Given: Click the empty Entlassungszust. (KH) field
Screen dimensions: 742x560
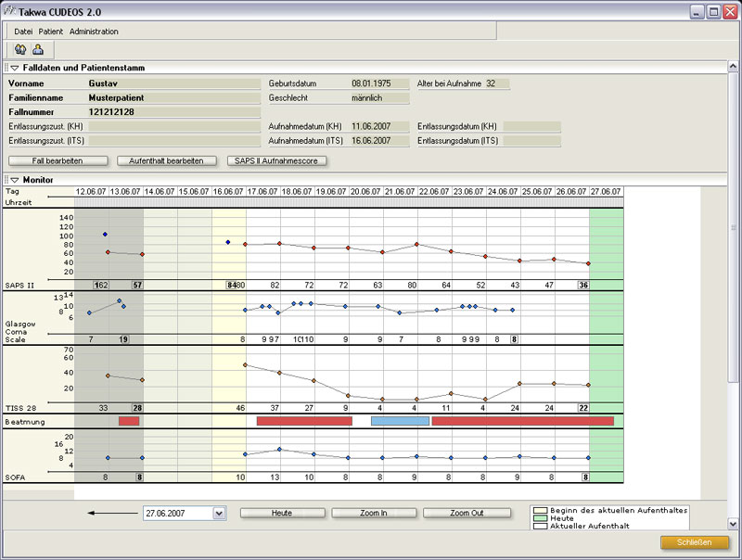Looking at the screenshot, I should coord(173,126).
